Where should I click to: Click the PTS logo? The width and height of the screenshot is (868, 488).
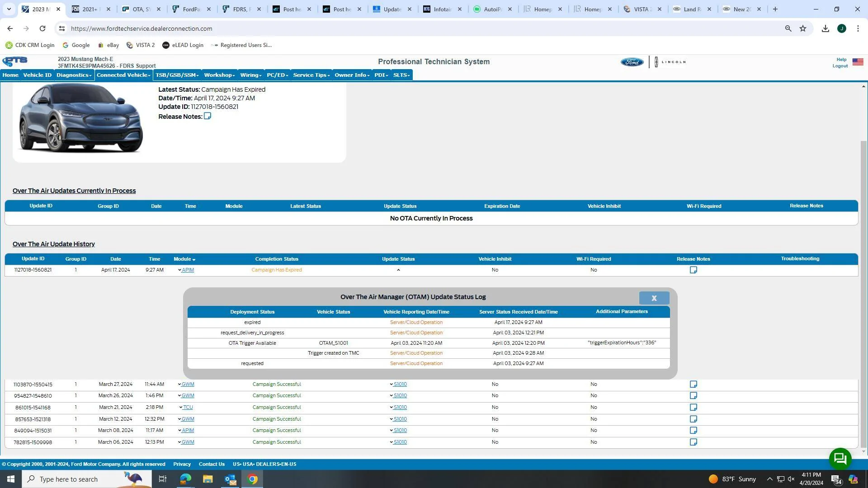[15, 61]
